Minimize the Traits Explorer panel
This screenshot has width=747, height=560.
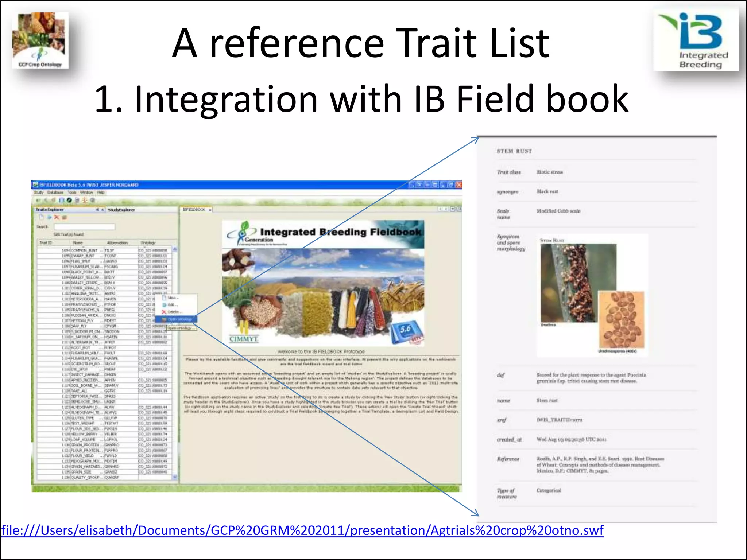[x=97, y=210]
